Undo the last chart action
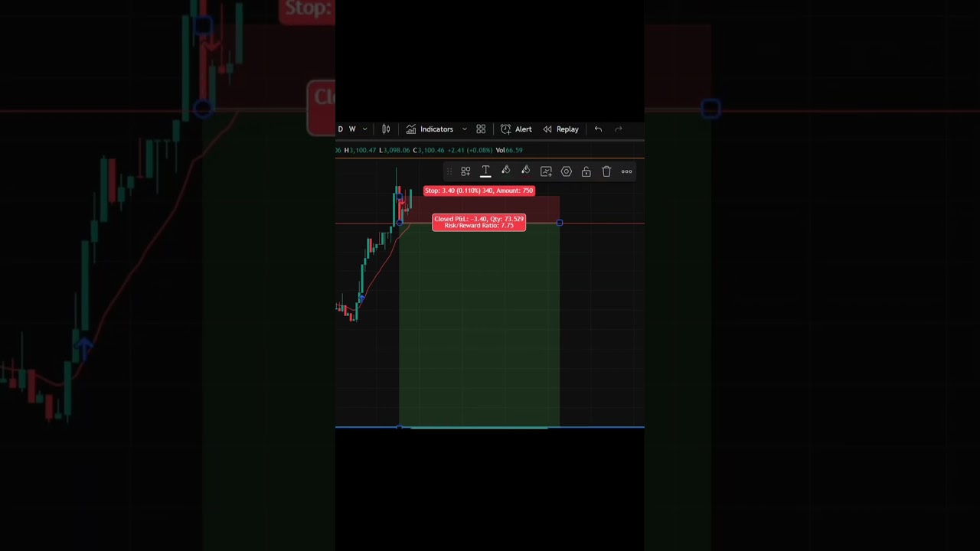This screenshot has width=980, height=551. [x=598, y=129]
